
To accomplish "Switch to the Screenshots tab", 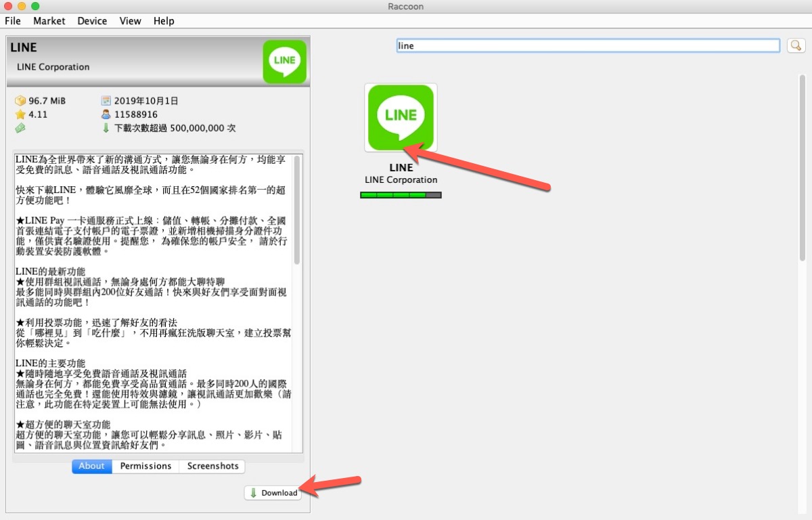I will coord(212,466).
